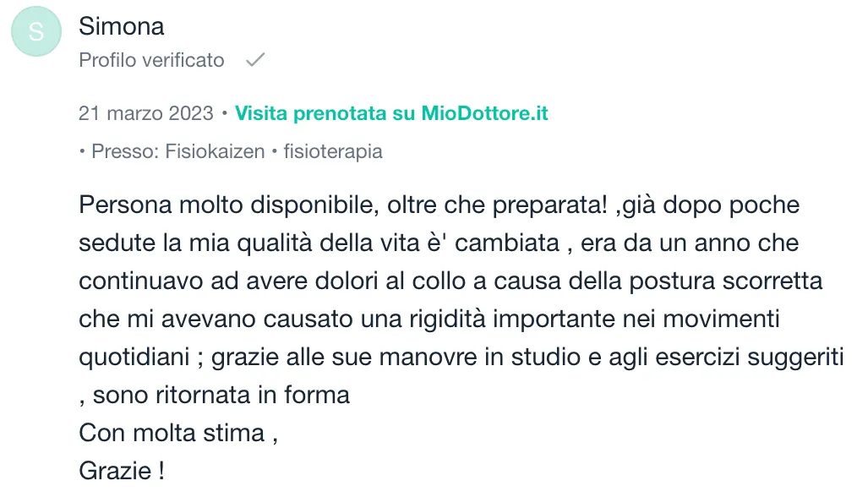
Task: Open reviewer name Simona
Action: point(121,26)
